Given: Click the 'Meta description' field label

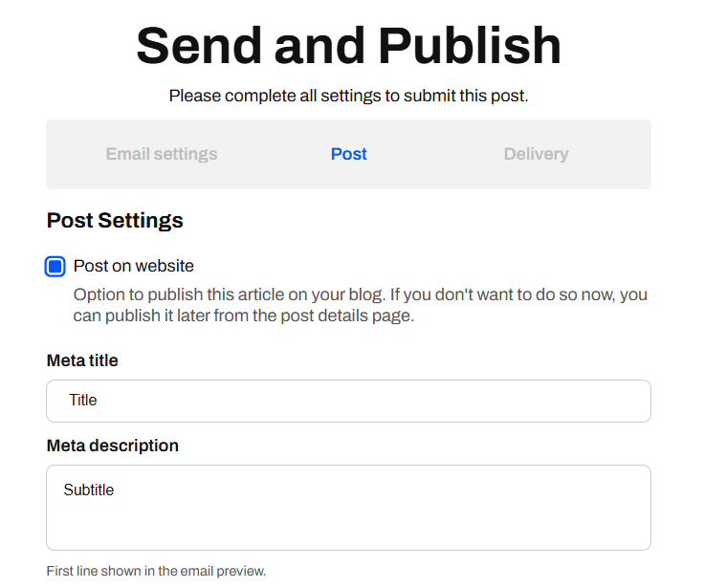Looking at the screenshot, I should click(113, 446).
